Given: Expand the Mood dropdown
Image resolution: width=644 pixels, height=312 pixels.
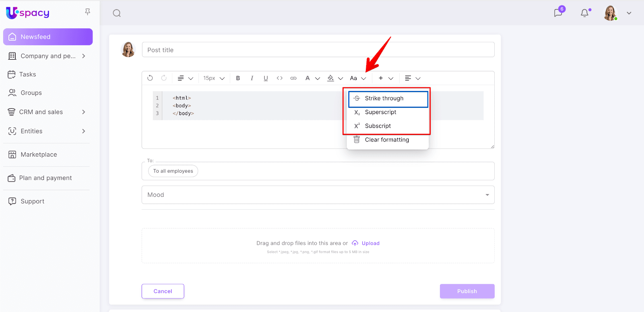Looking at the screenshot, I should (487, 195).
